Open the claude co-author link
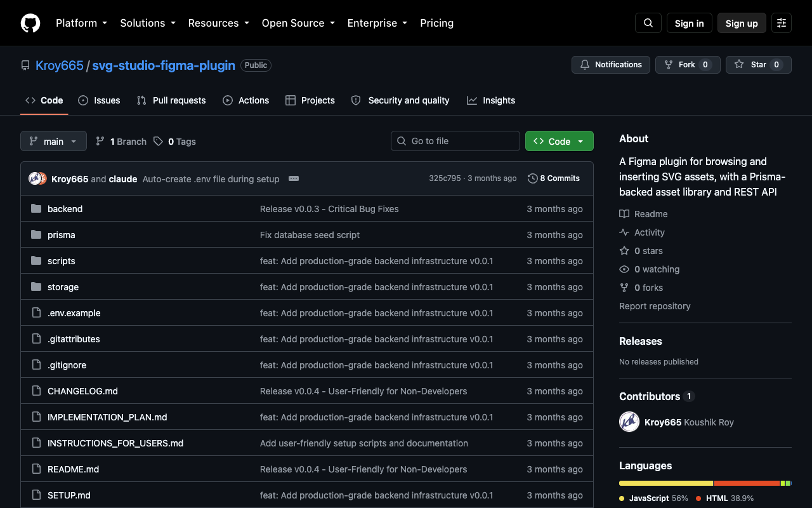 click(x=123, y=179)
